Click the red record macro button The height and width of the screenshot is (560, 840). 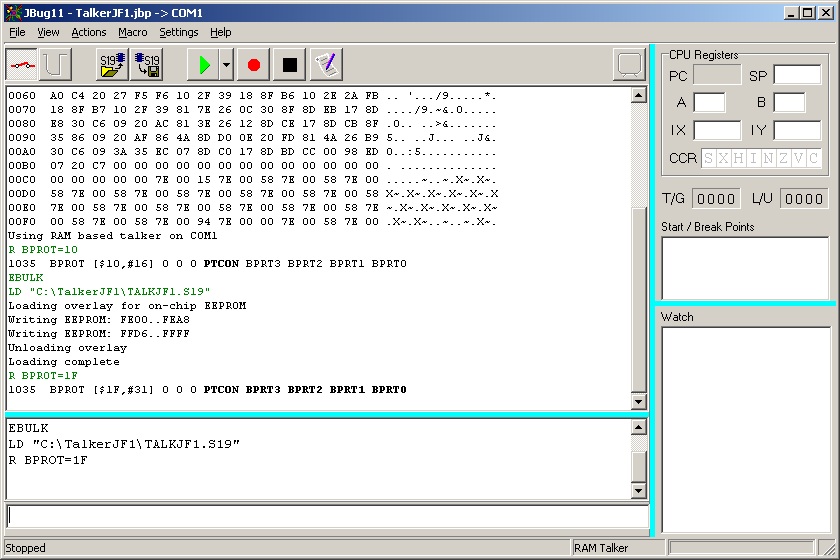pos(253,65)
